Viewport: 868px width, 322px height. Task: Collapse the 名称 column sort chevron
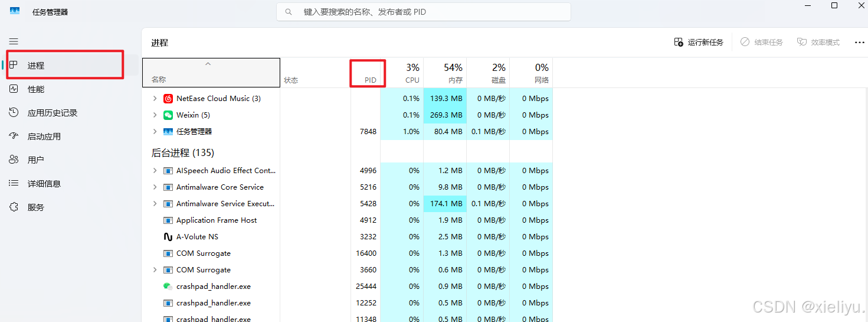click(x=208, y=63)
